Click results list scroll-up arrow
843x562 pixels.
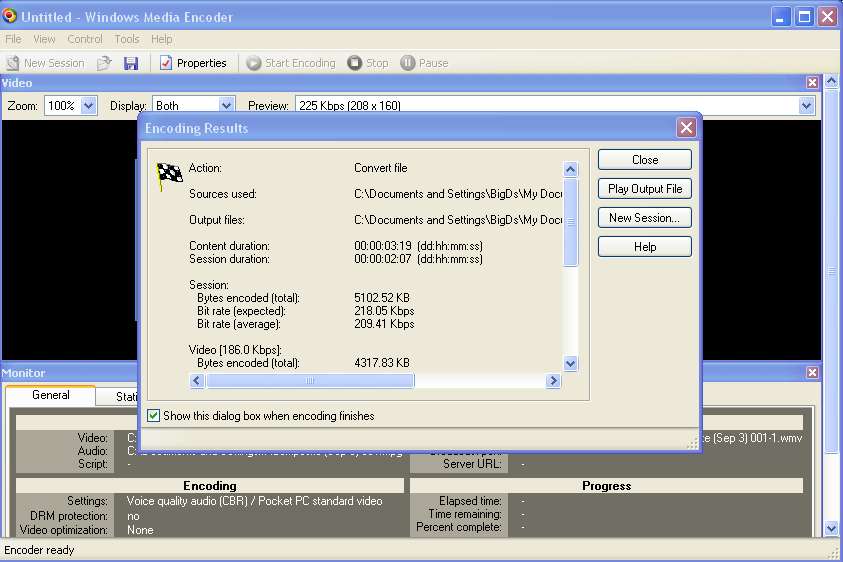[570, 169]
